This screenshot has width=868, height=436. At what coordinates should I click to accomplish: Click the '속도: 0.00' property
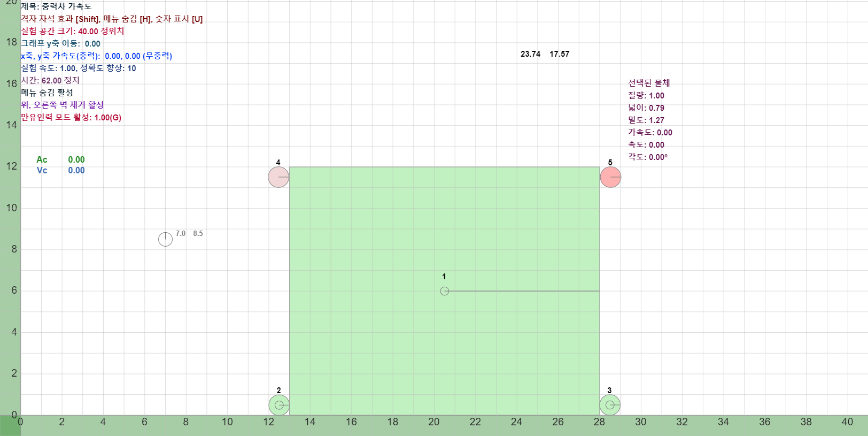pos(646,144)
